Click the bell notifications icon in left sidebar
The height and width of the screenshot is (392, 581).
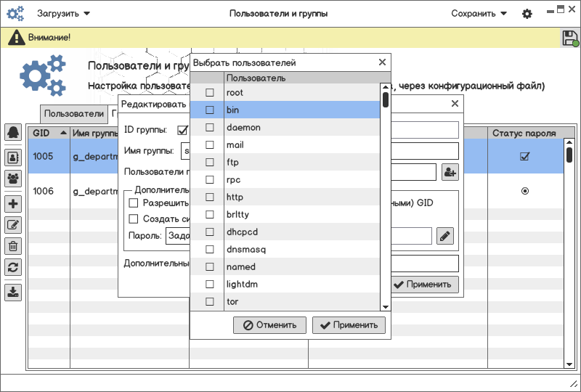click(x=13, y=132)
